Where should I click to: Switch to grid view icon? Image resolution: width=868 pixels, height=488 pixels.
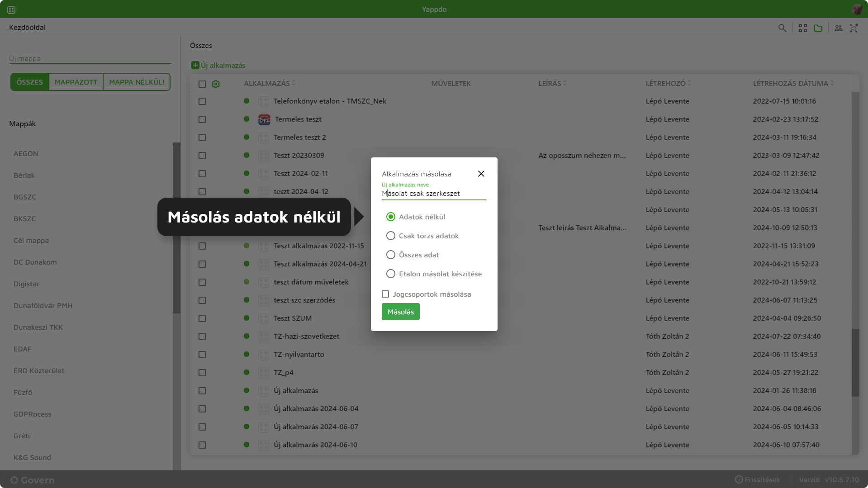coord(803,28)
